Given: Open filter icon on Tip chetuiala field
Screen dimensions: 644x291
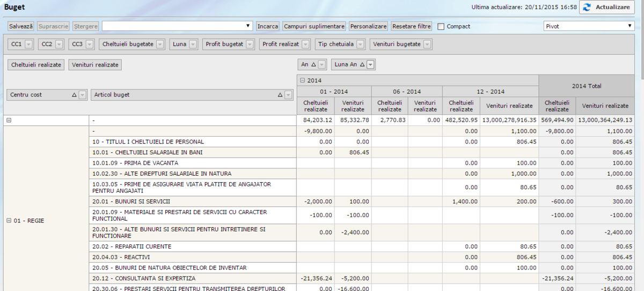Looking at the screenshot, I should [360, 44].
